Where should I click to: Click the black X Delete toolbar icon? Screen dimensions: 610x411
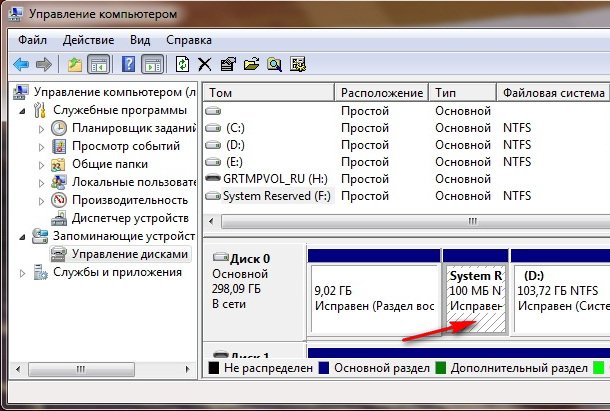click(205, 64)
